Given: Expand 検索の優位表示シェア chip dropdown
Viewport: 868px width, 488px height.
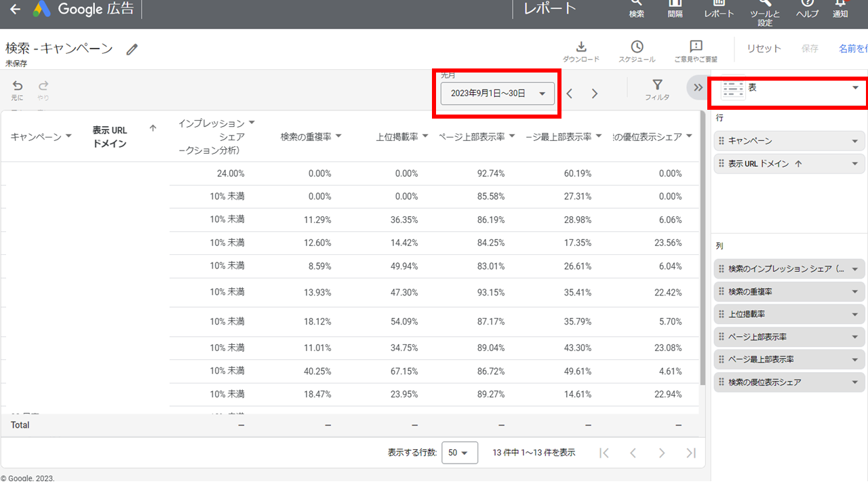Looking at the screenshot, I should pos(855,382).
